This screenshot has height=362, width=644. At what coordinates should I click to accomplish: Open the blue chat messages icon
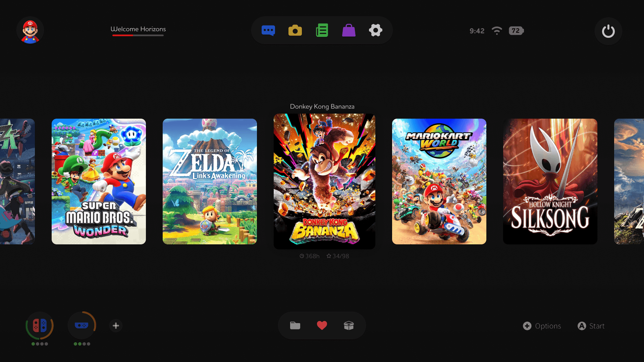268,31
